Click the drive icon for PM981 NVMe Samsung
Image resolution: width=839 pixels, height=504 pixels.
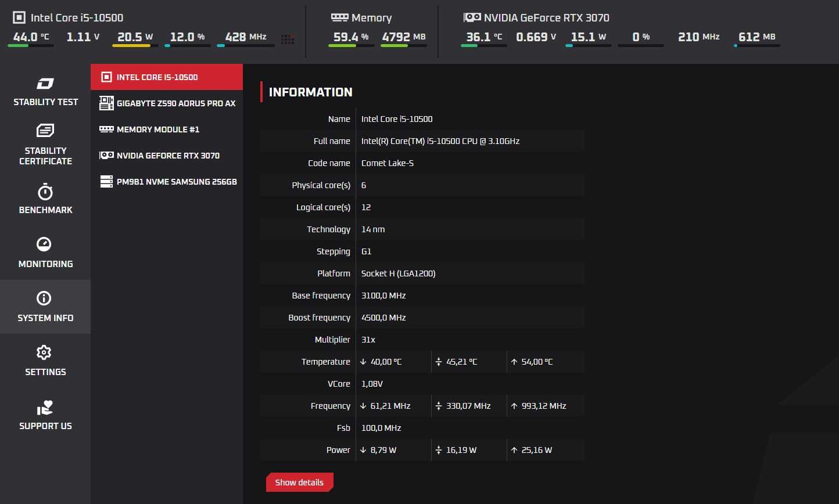pos(106,182)
